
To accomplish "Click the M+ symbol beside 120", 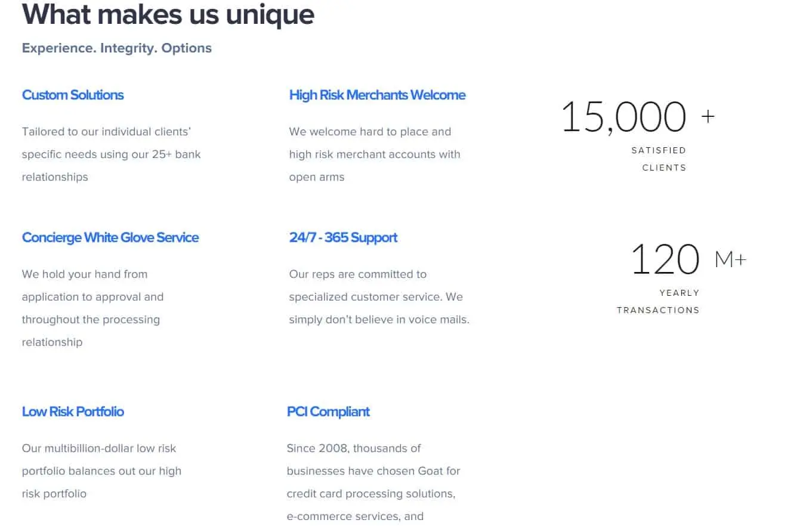I will click(x=730, y=259).
